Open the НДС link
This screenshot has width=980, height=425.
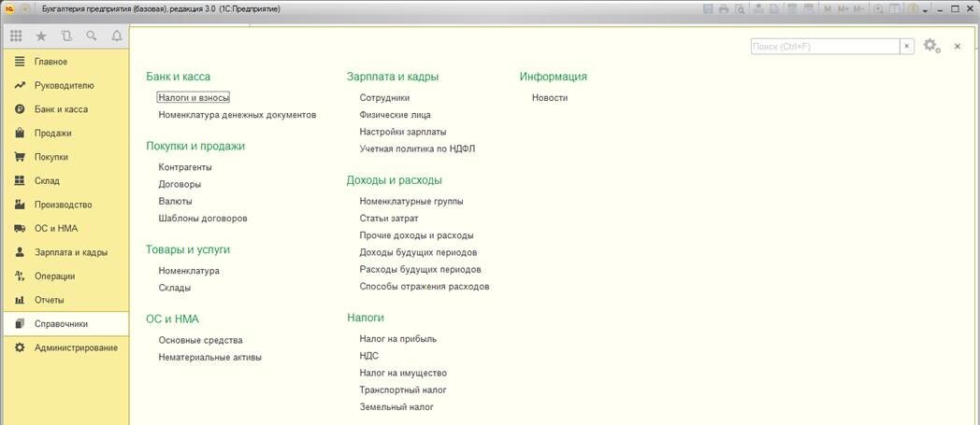point(369,356)
